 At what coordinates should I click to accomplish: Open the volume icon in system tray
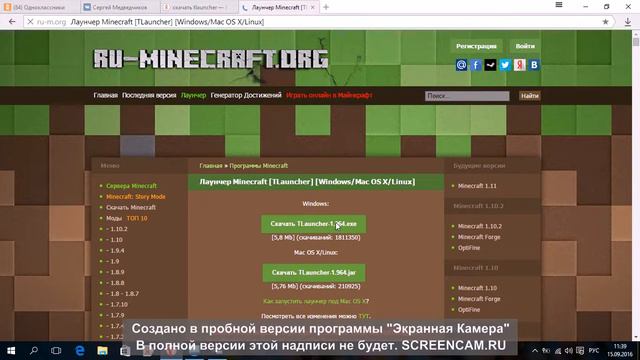coord(569,351)
